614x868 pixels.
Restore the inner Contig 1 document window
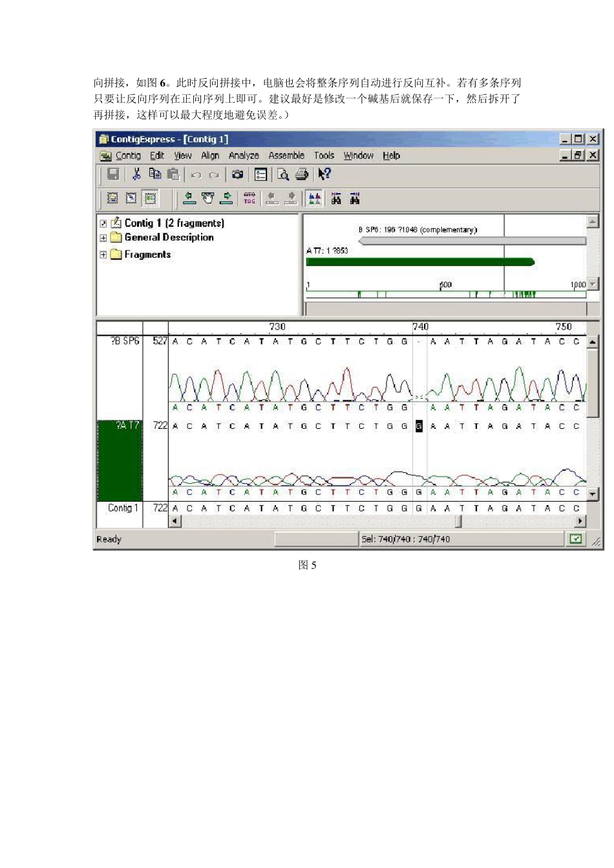click(x=578, y=155)
